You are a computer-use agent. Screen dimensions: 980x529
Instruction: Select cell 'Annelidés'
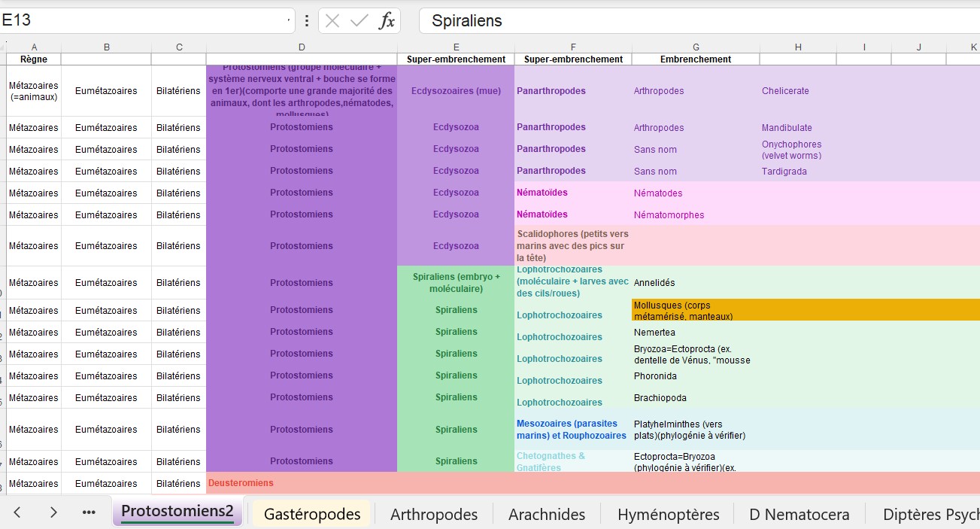[696, 283]
